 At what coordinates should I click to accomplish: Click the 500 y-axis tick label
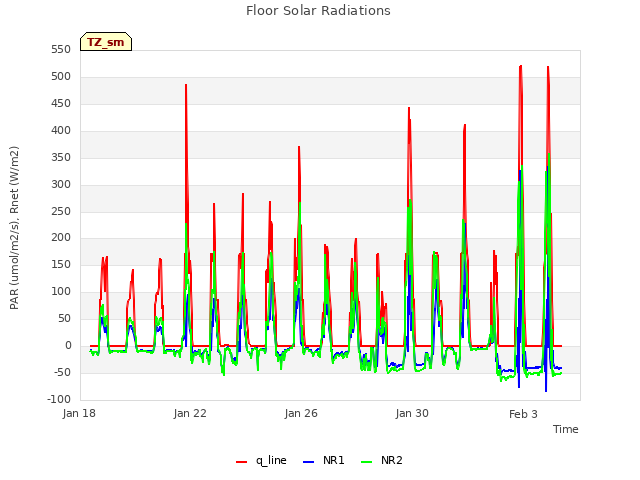pyautogui.click(x=61, y=76)
